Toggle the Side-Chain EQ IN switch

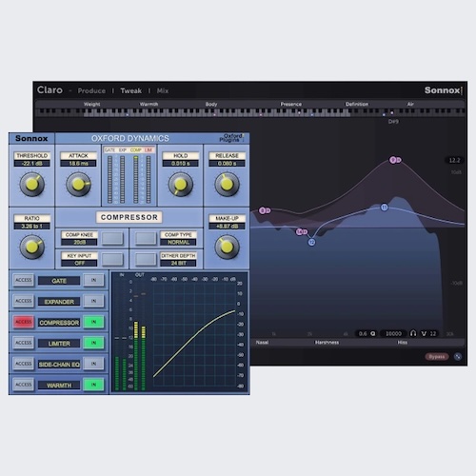tap(93, 364)
